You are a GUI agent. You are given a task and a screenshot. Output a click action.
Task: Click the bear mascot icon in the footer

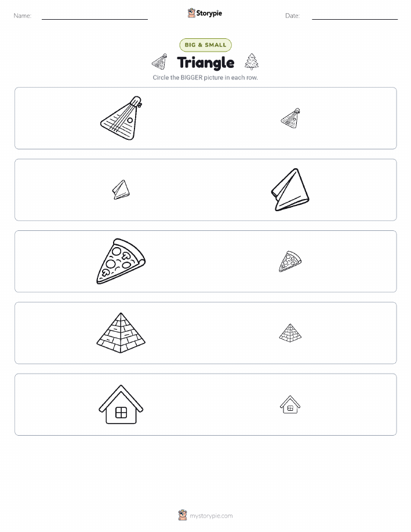pos(183,515)
